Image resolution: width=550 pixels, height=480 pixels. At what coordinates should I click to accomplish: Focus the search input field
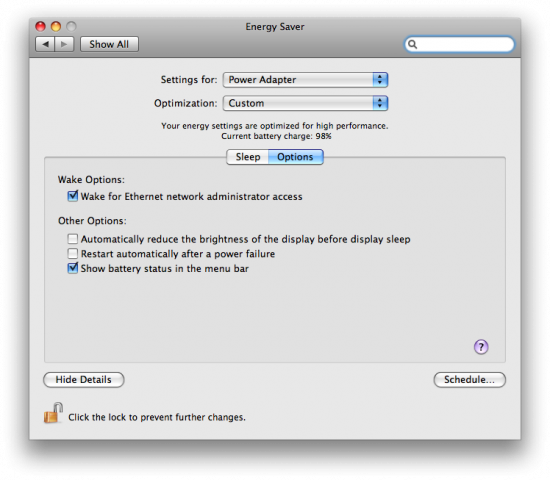coord(460,44)
